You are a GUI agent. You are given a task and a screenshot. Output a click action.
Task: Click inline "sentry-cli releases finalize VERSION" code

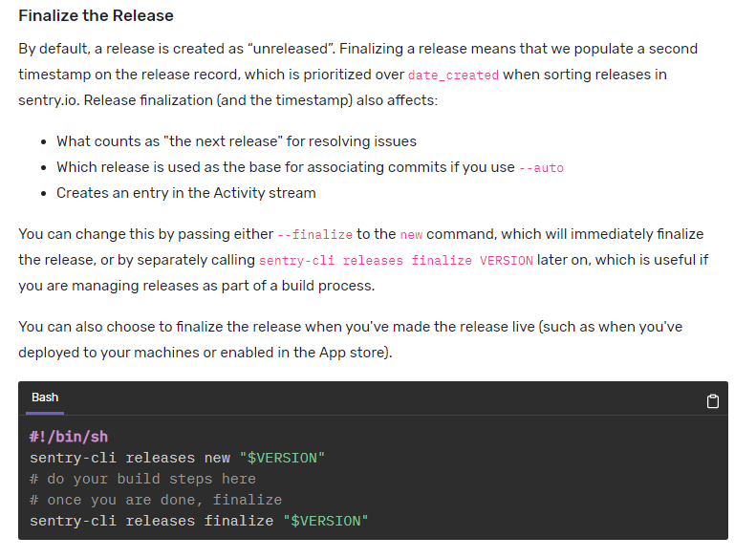[396, 260]
